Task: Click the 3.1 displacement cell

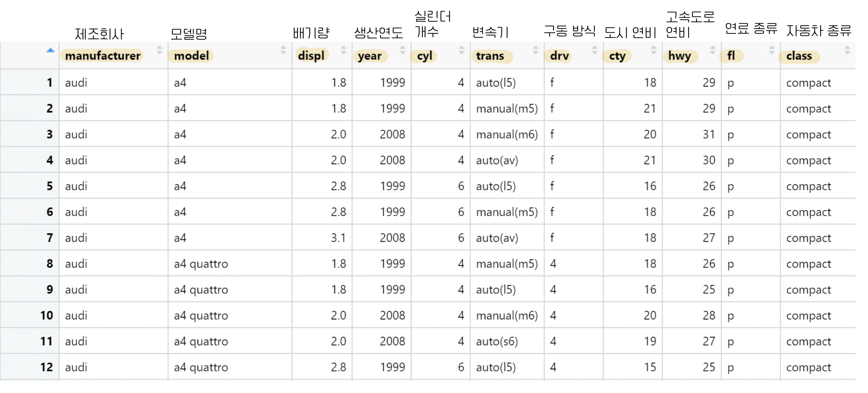Action: click(338, 238)
